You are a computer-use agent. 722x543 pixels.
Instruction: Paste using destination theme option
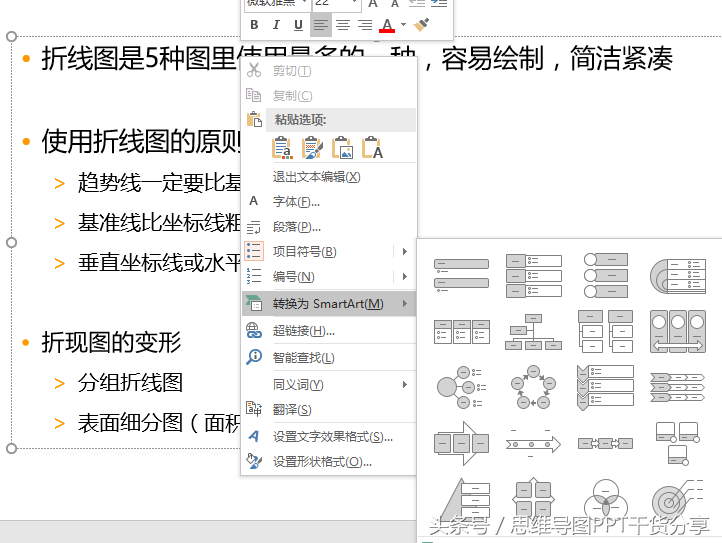[282, 147]
